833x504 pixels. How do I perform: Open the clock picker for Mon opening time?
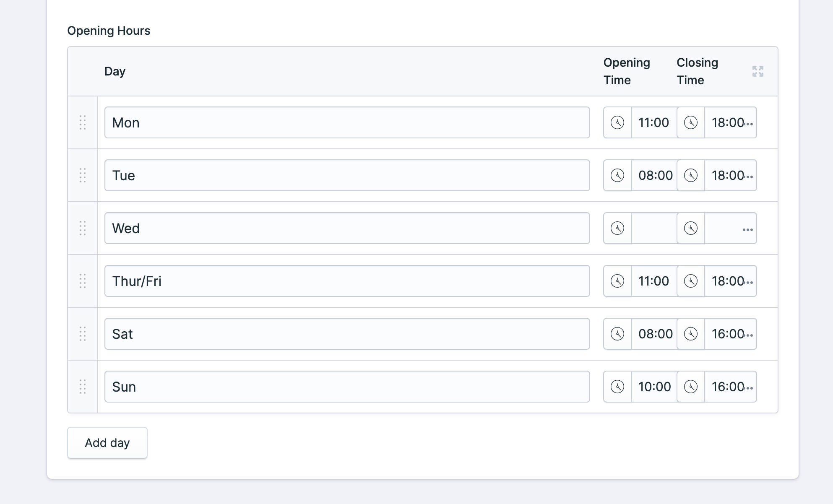tap(617, 122)
